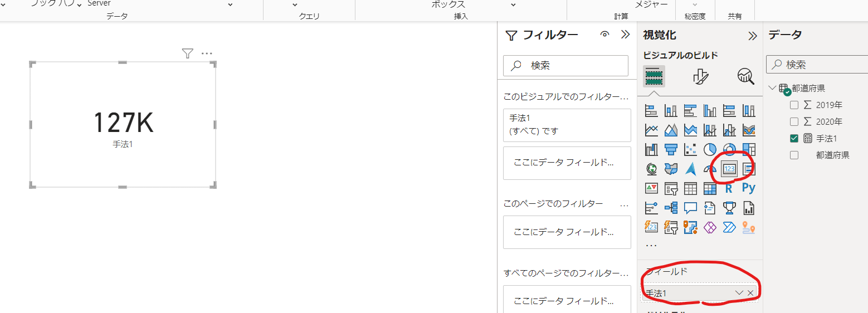Open the analytics magnifier tab
The height and width of the screenshot is (313, 868).
tap(745, 76)
